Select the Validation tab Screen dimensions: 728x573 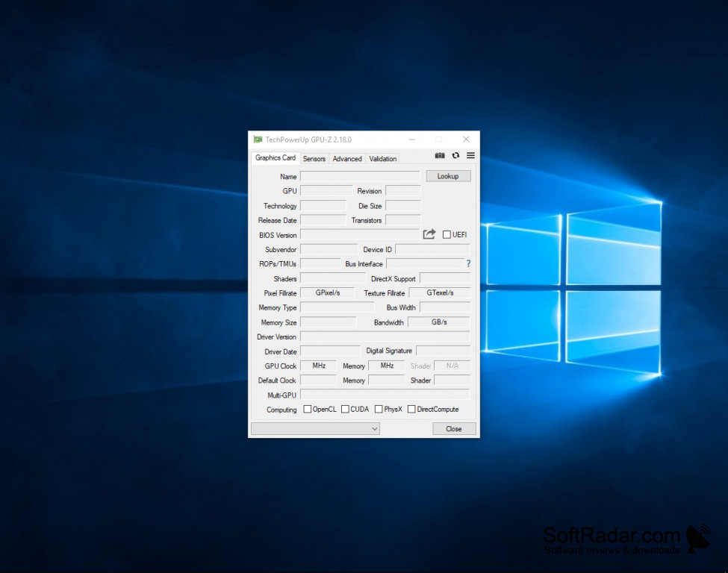pos(382,158)
